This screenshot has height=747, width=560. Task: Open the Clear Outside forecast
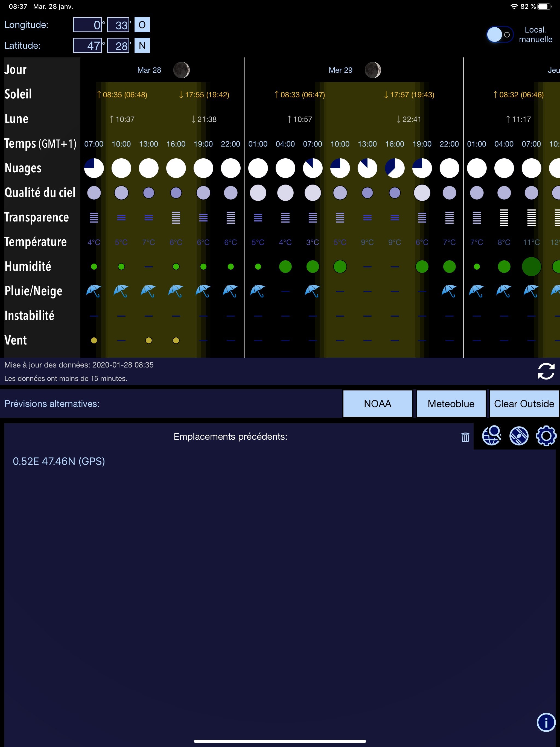tap(524, 404)
